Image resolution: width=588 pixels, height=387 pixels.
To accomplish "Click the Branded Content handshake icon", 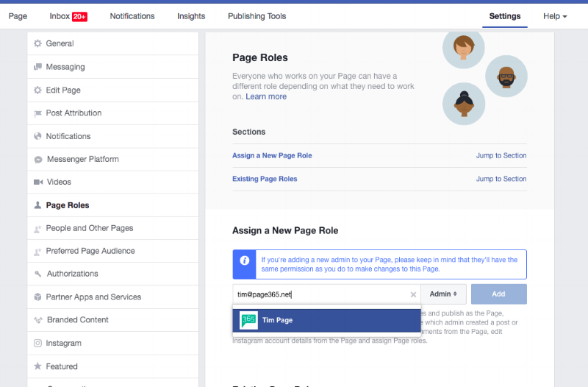I will pos(38,320).
